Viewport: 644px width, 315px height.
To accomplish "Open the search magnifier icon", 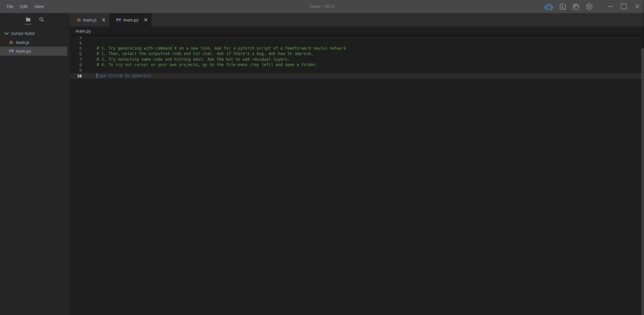I will (42, 20).
